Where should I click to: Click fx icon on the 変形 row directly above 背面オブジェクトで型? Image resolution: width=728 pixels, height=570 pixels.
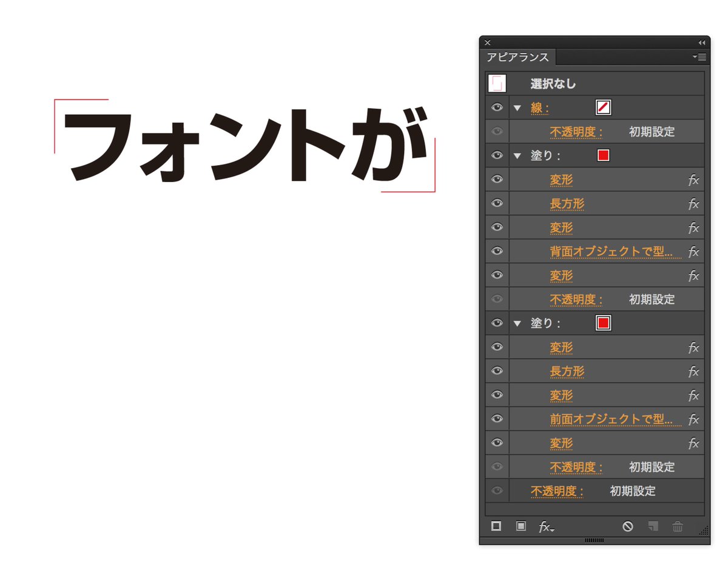(x=693, y=228)
